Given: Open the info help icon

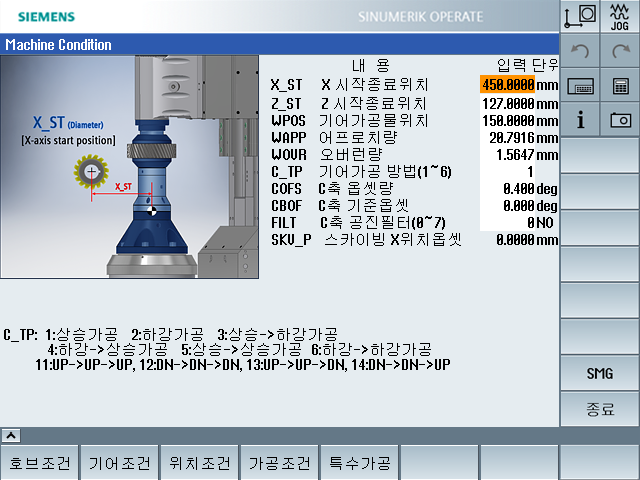Looking at the screenshot, I should [580, 120].
